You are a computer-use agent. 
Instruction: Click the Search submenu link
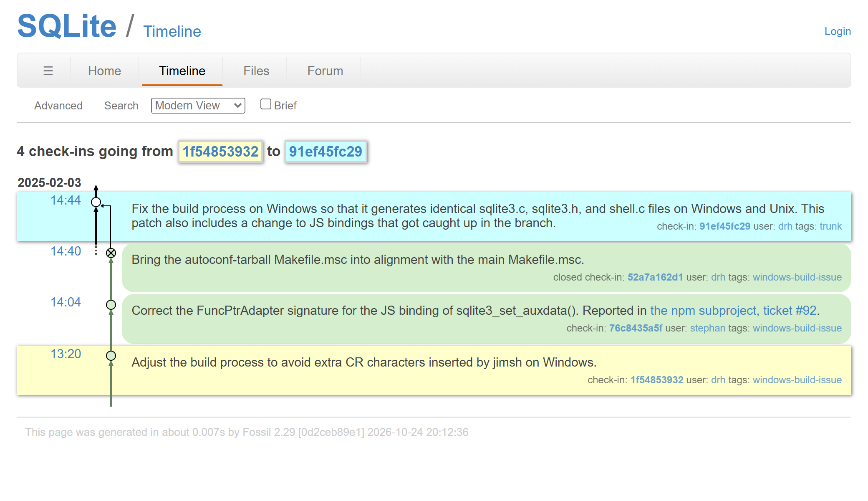click(x=121, y=106)
